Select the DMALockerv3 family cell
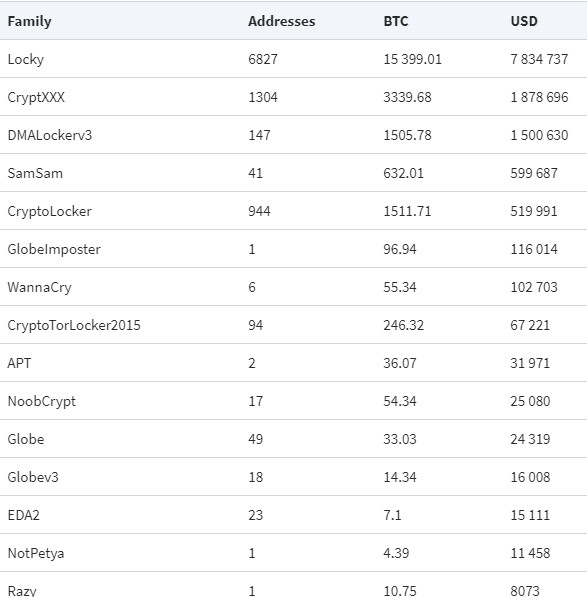 click(50, 135)
